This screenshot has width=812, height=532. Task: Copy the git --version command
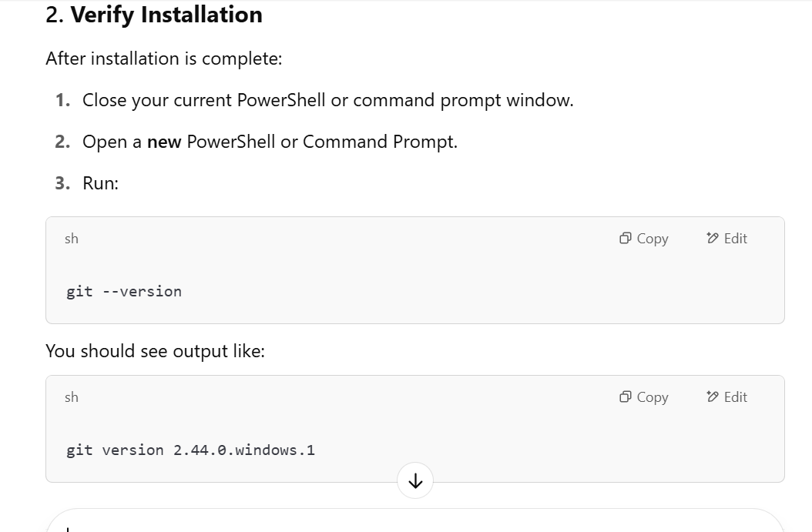tap(644, 239)
